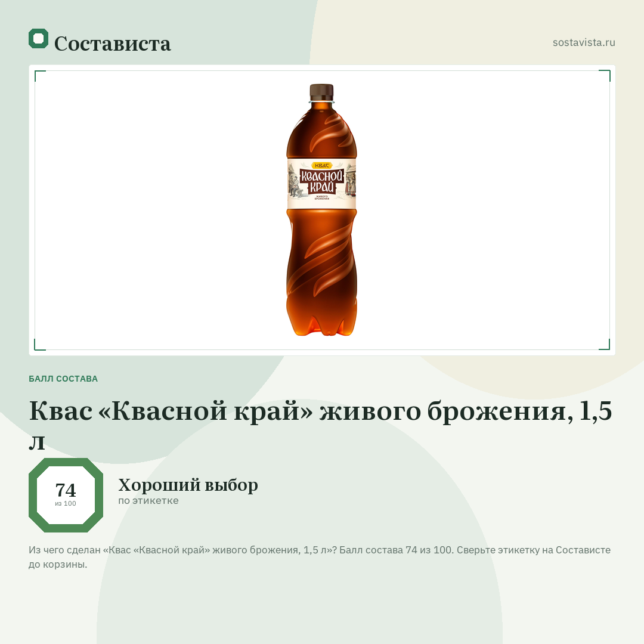Image resolution: width=644 pixels, height=644 pixels.
Task: Open the sostavista.ru site link
Action: point(584,42)
